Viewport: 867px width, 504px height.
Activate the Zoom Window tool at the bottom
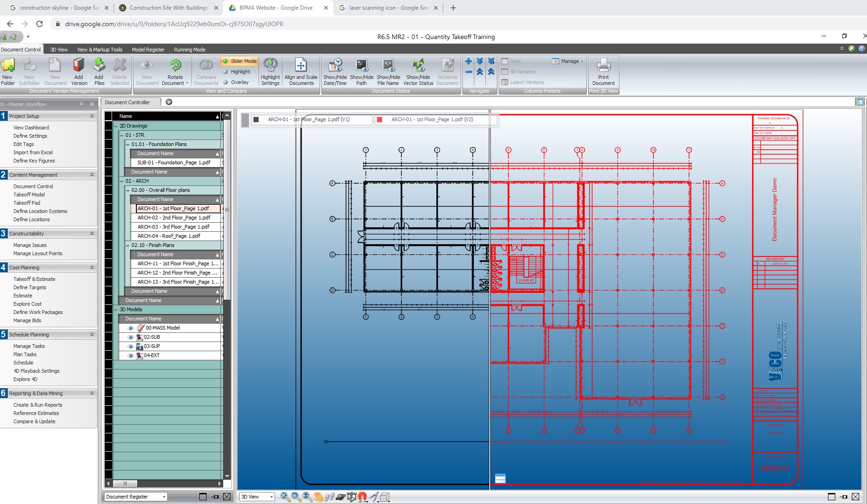(x=295, y=497)
